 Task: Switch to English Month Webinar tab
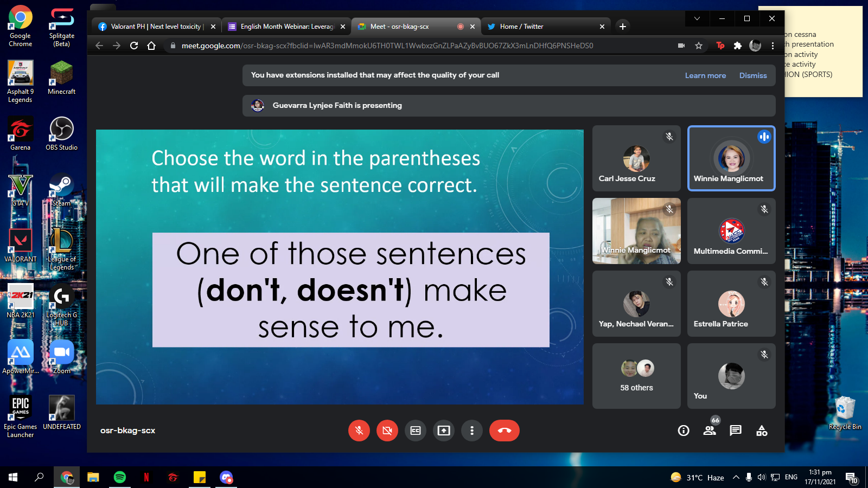point(287,26)
